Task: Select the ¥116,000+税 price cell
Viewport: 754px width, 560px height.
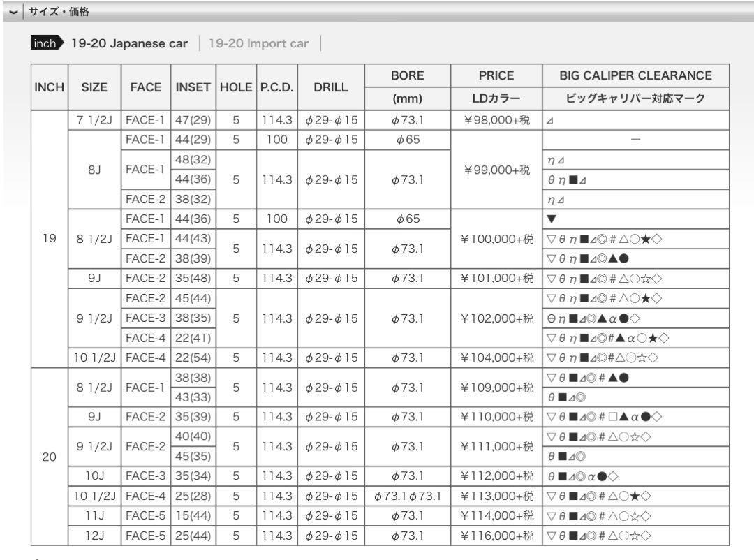Action: pos(495,536)
